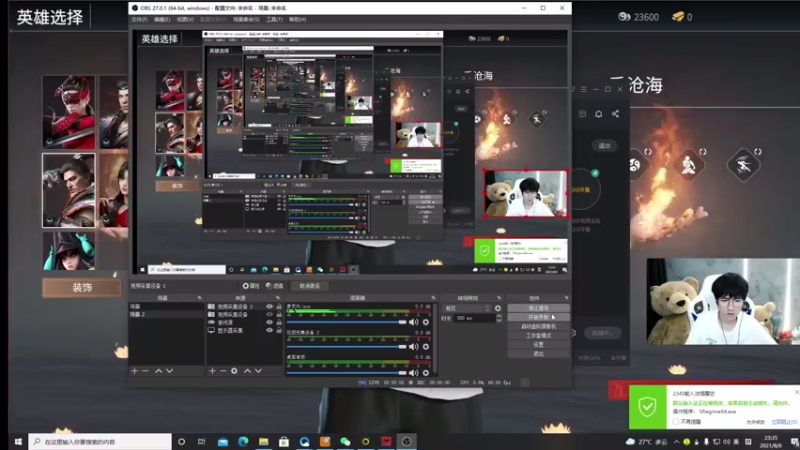Image resolution: width=800 pixels, height=450 pixels.
Task: Open 麦克风/Aux mixer channel settings gear
Action: tap(426, 322)
